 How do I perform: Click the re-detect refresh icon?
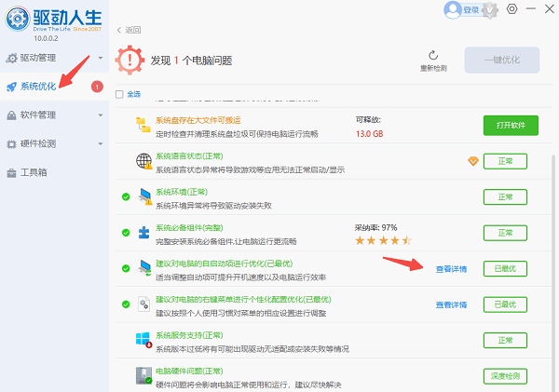click(x=433, y=55)
